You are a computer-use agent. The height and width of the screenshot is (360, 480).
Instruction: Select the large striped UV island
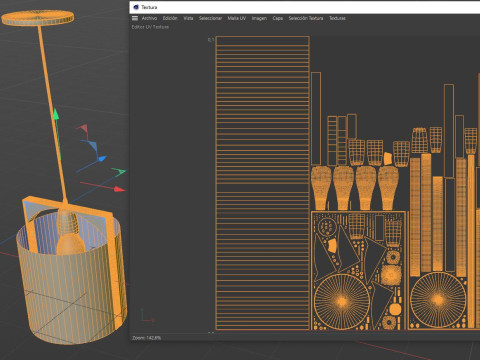click(x=263, y=183)
